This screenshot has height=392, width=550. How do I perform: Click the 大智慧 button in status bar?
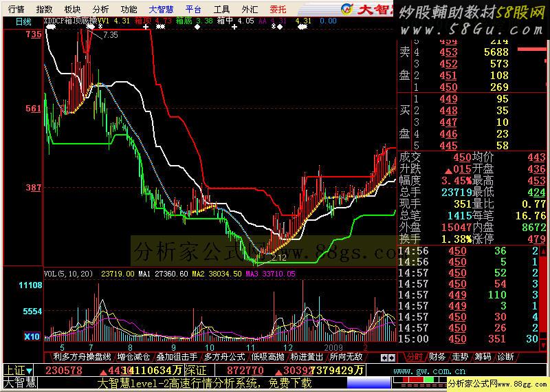click(20, 383)
